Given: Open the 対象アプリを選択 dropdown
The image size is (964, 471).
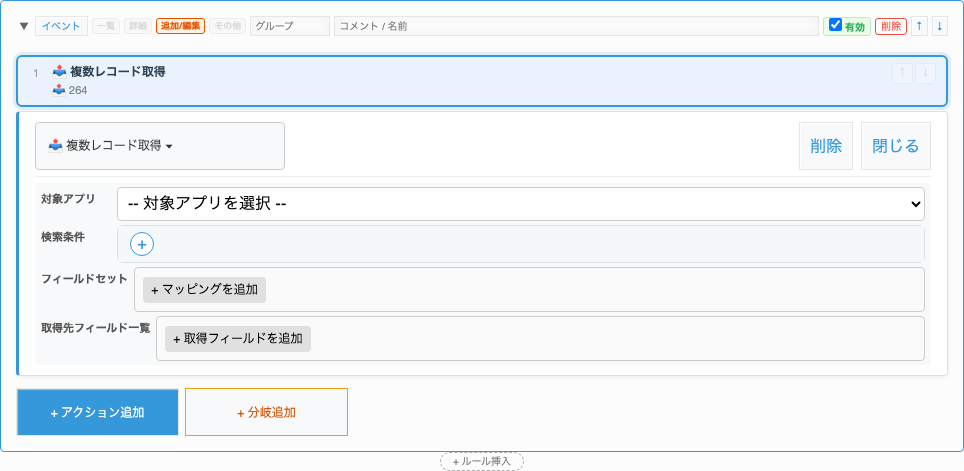Looking at the screenshot, I should click(x=521, y=204).
